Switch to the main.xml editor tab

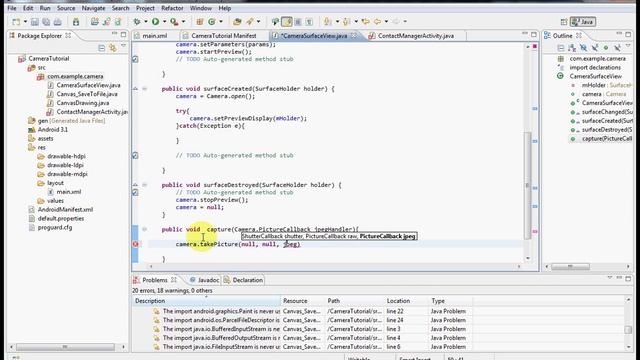coord(155,36)
